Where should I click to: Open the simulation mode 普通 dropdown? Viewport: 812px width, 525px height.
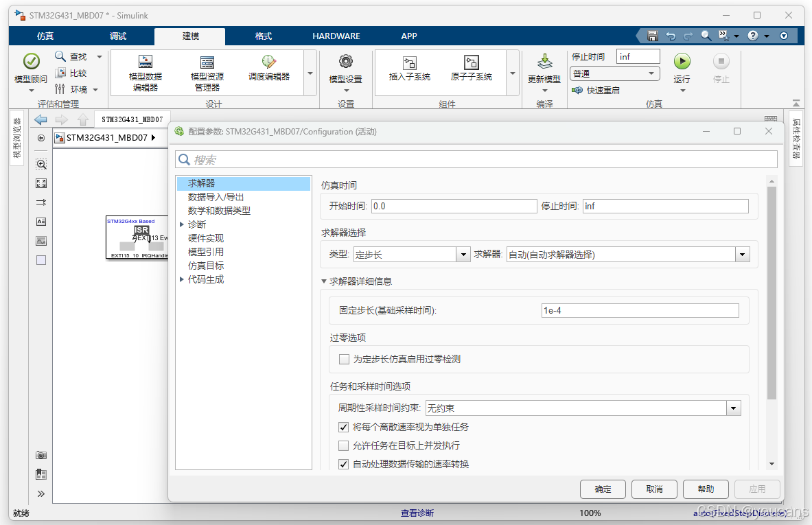click(x=615, y=73)
